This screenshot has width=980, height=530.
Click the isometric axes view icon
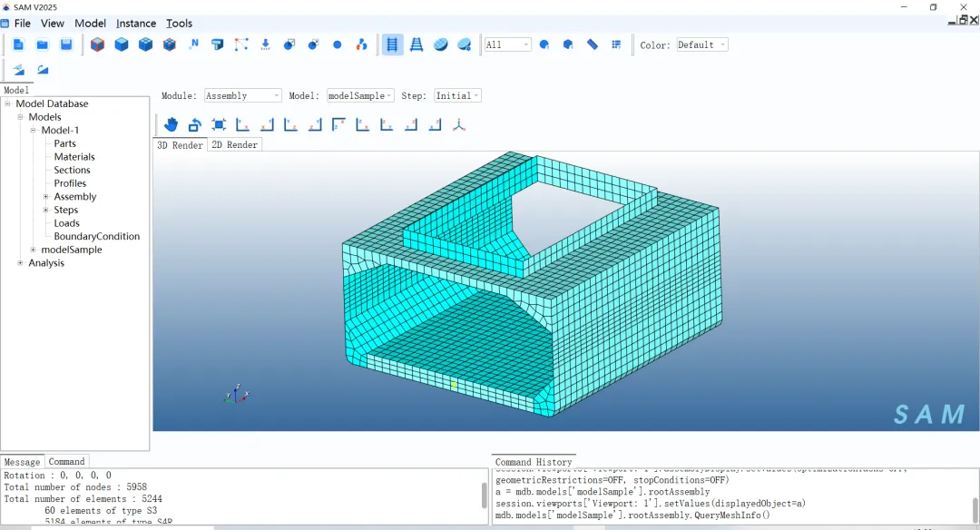click(459, 124)
